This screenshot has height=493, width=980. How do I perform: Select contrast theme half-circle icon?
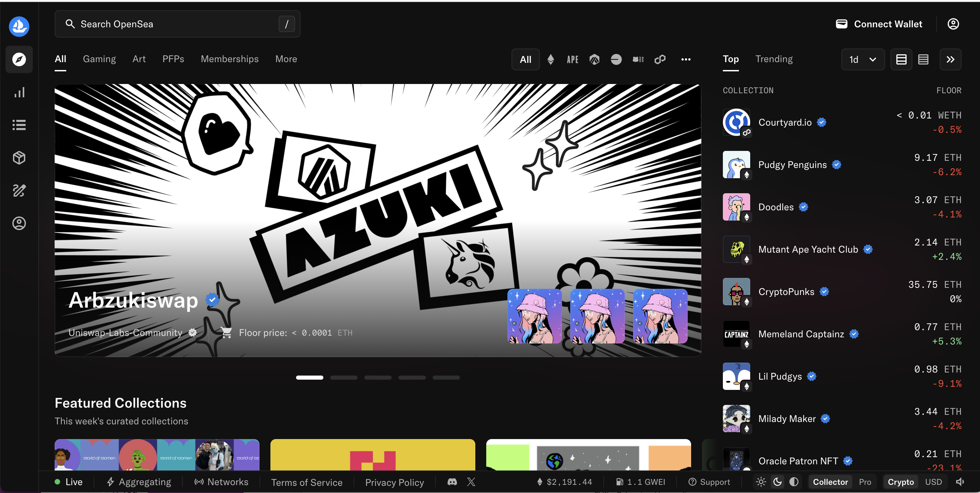pyautogui.click(x=794, y=482)
